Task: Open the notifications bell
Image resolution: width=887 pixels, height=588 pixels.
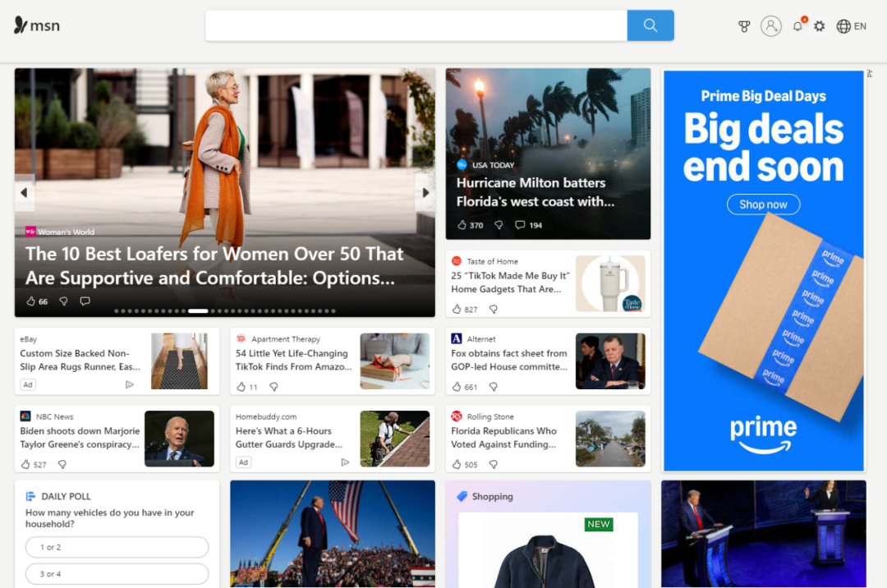Action: coord(797,26)
